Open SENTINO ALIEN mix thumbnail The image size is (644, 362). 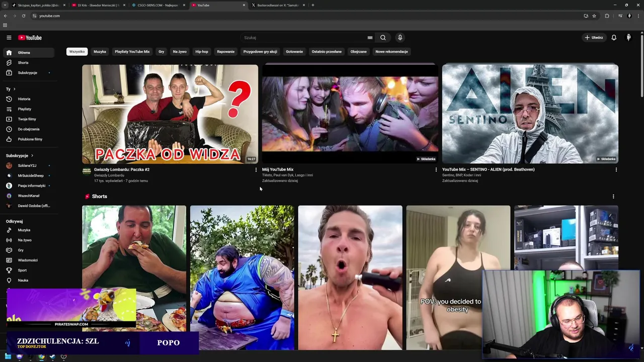[x=530, y=114]
